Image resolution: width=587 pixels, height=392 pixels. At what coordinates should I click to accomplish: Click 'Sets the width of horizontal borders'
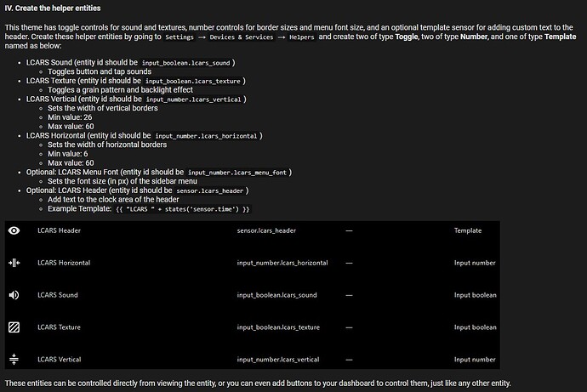[x=107, y=145]
